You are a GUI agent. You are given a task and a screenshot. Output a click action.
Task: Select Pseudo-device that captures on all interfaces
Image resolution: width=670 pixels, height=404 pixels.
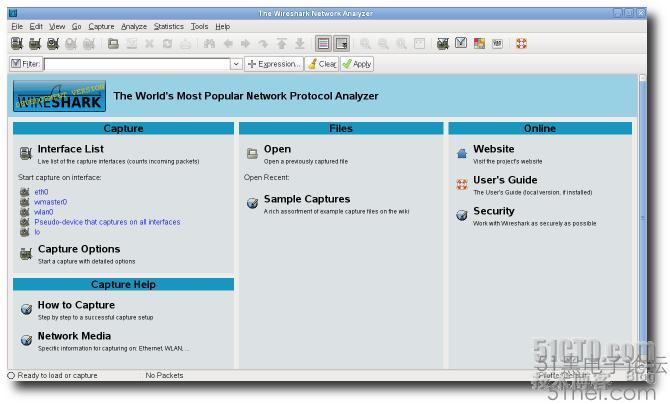tap(107, 222)
